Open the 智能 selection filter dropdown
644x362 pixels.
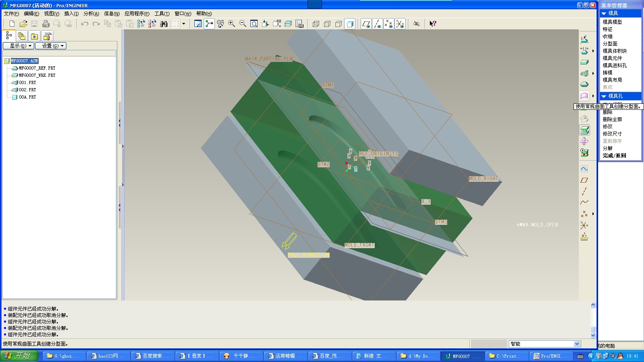point(576,344)
